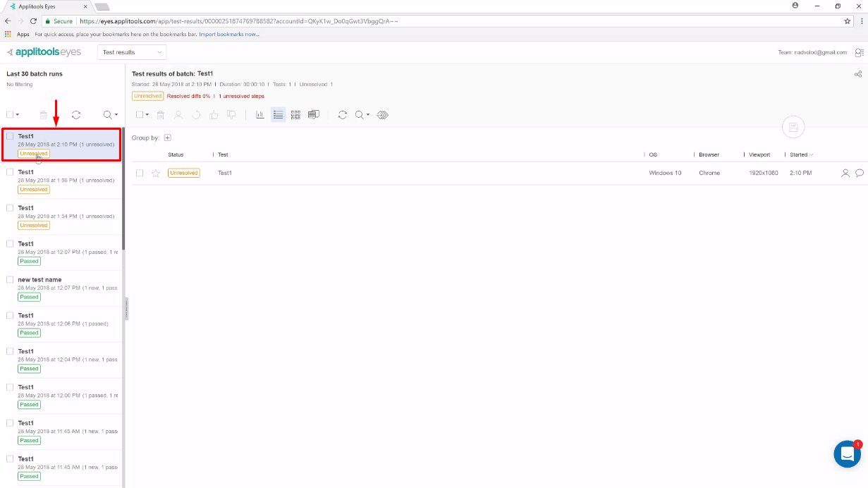Click the triple-chevron icon in the results toolbar
The width and height of the screenshot is (868, 488).
[x=383, y=114]
